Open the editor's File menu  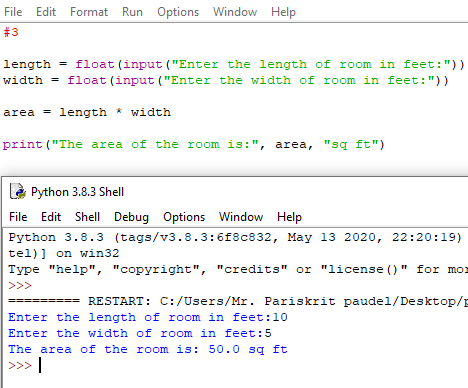[x=13, y=12]
